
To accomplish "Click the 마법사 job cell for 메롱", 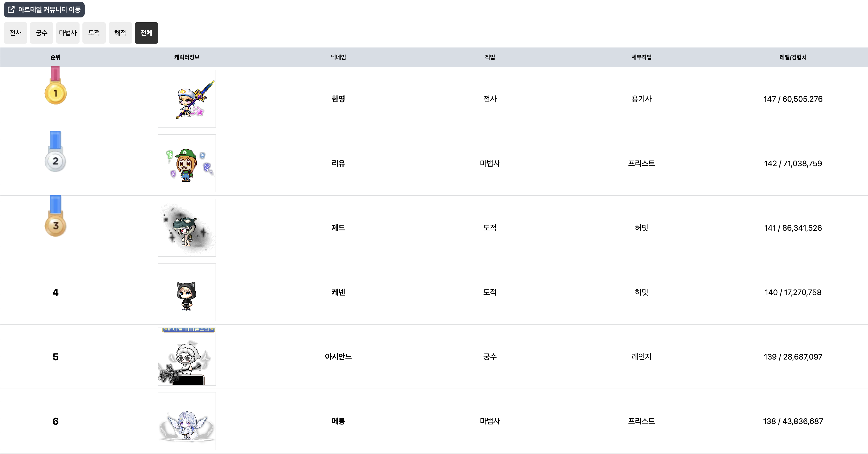I will coord(490,421).
